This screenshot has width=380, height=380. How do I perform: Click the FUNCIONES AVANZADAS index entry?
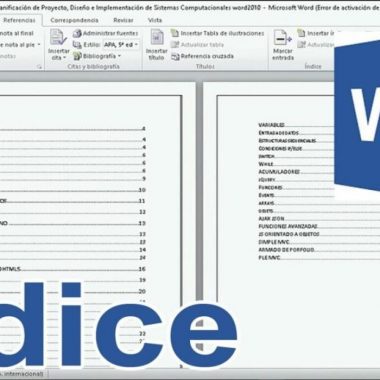coord(288,226)
